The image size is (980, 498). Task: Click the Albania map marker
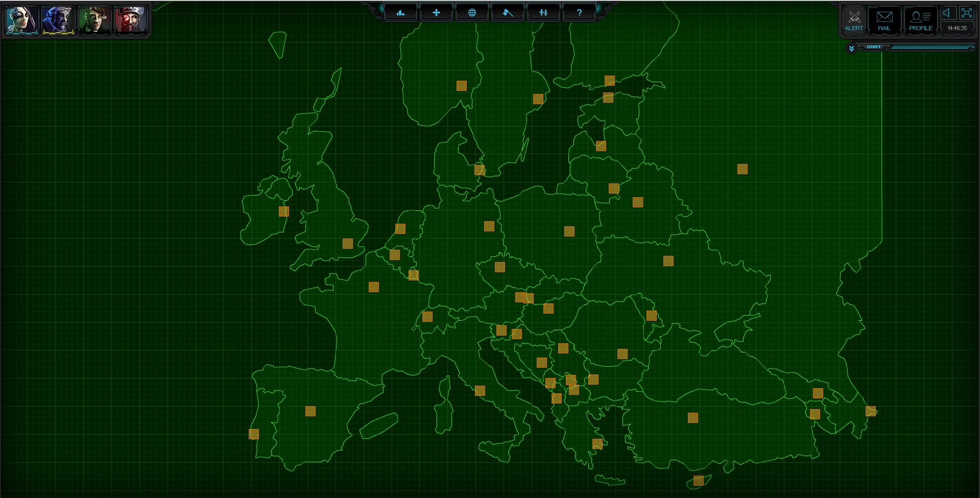tap(557, 398)
